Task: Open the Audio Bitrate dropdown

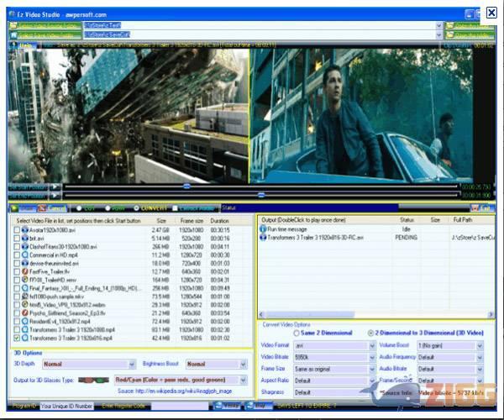Action: pos(480,369)
